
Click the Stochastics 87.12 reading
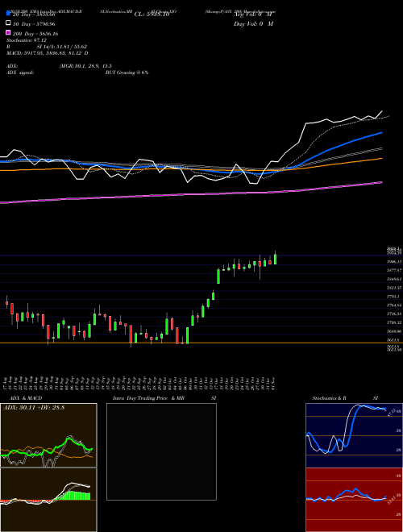point(27,40)
